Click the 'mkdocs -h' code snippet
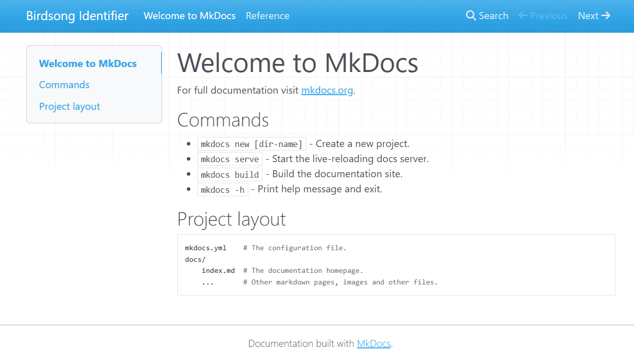The width and height of the screenshot is (634, 364). [x=223, y=189]
